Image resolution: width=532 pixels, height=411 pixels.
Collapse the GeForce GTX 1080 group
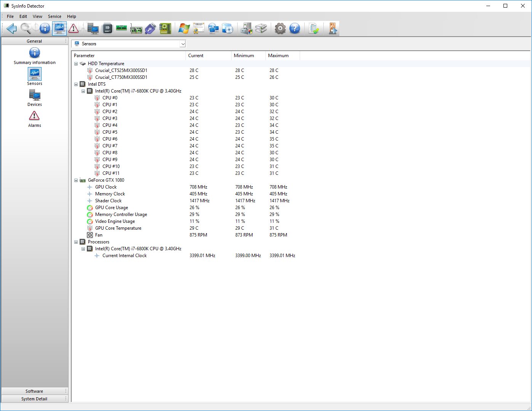tap(76, 180)
